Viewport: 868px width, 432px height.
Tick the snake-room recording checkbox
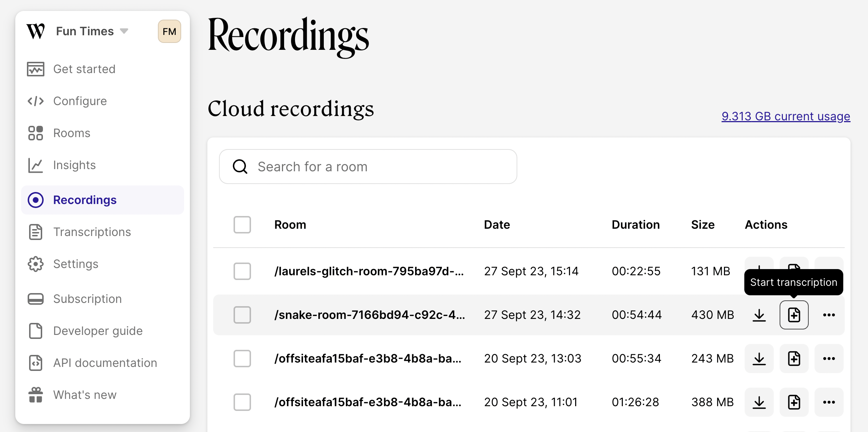pos(242,315)
